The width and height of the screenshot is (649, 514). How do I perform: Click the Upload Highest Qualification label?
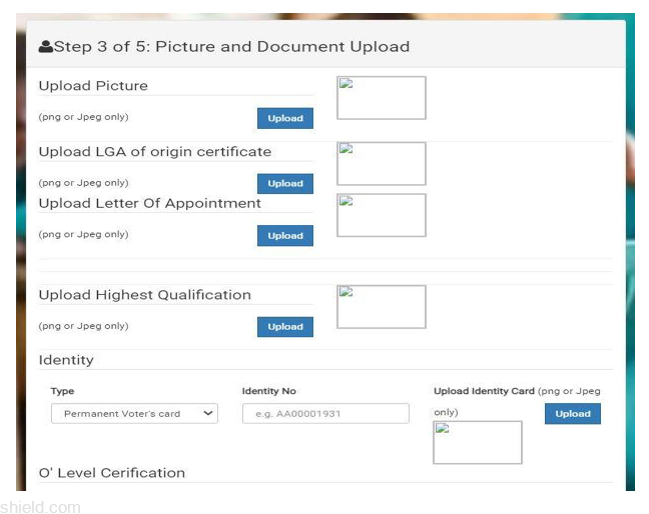[x=145, y=295]
